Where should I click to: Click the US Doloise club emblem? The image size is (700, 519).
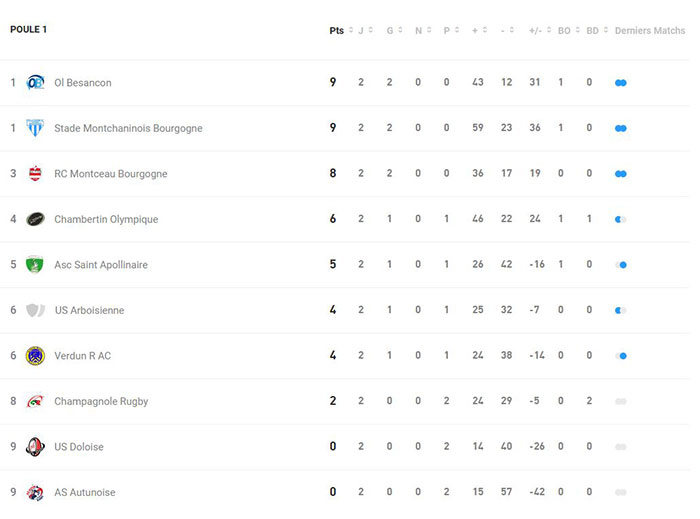[x=35, y=447]
